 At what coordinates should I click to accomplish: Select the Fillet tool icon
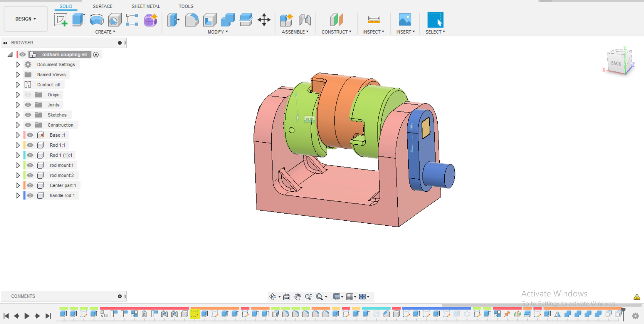pyautogui.click(x=192, y=20)
